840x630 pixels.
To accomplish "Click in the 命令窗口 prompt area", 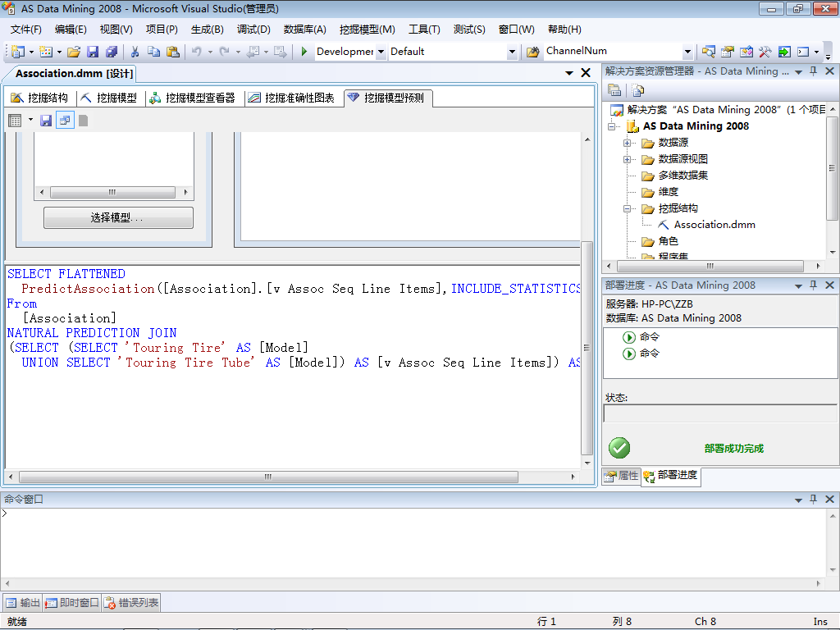I will 413,542.
